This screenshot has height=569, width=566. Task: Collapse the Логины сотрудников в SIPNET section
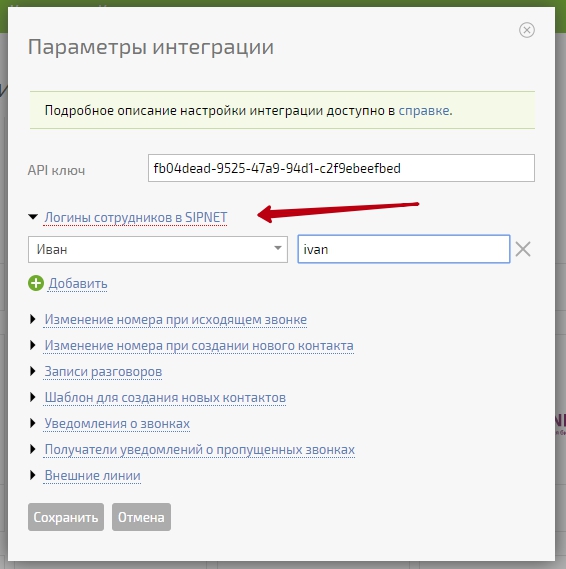tap(33, 217)
